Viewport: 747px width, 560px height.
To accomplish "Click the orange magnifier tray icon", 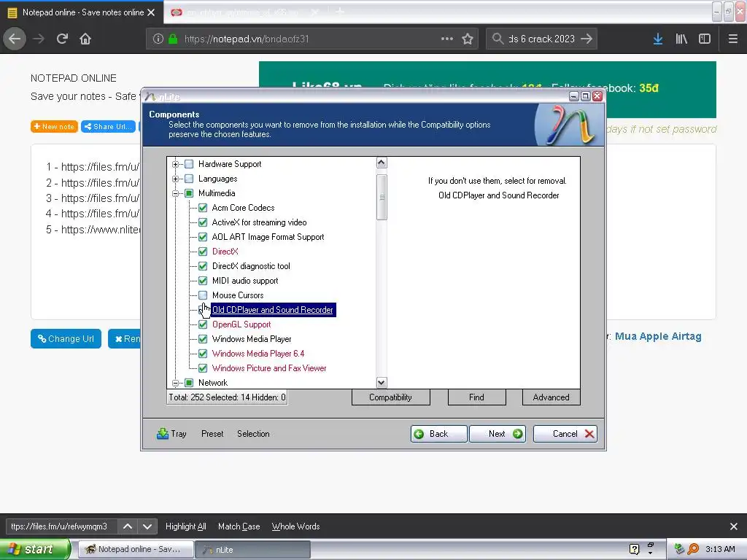I will 693,549.
